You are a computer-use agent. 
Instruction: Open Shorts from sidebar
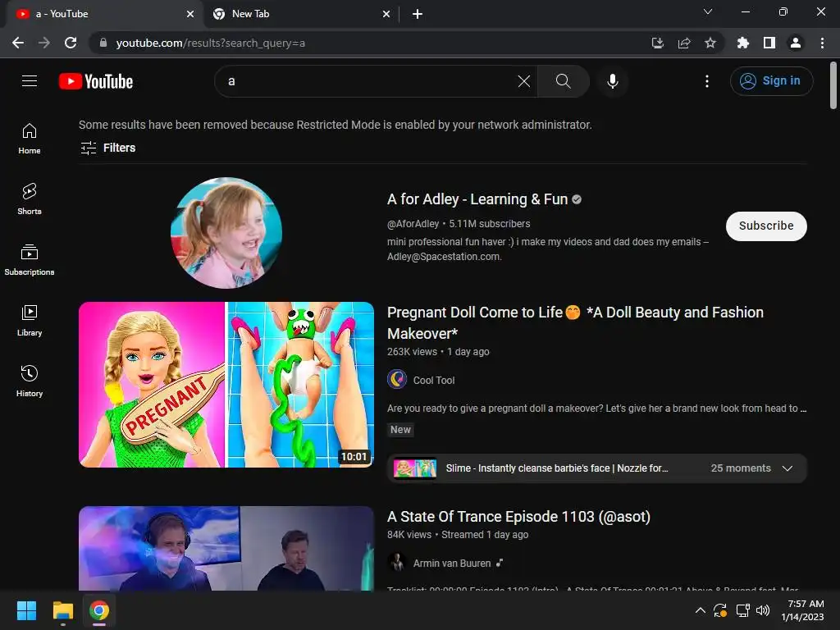tap(30, 199)
